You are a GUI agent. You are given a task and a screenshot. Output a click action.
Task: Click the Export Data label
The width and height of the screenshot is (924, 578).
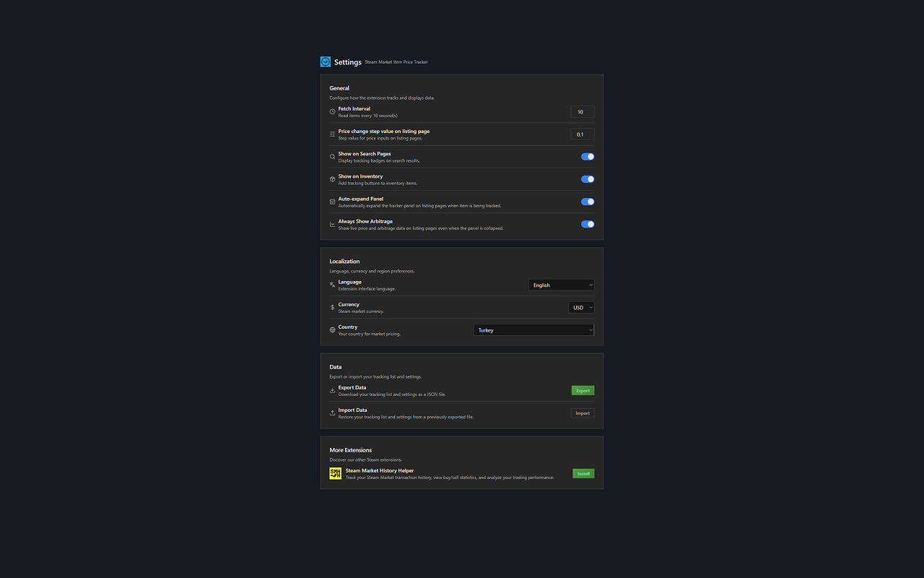352,387
